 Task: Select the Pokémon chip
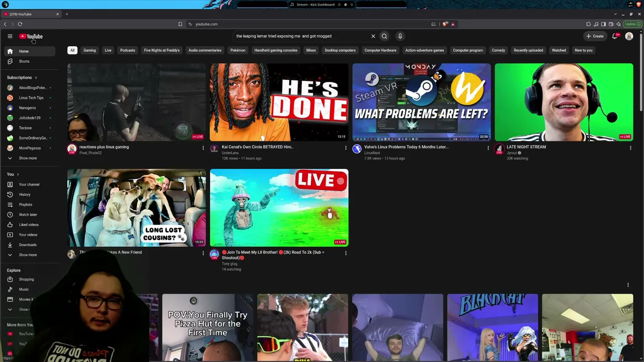237,50
